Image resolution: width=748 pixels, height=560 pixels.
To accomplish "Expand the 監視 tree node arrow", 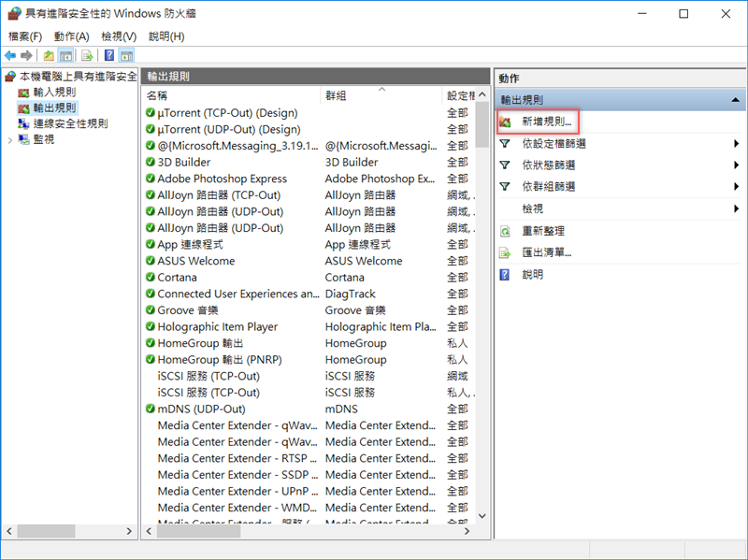I will point(10,139).
